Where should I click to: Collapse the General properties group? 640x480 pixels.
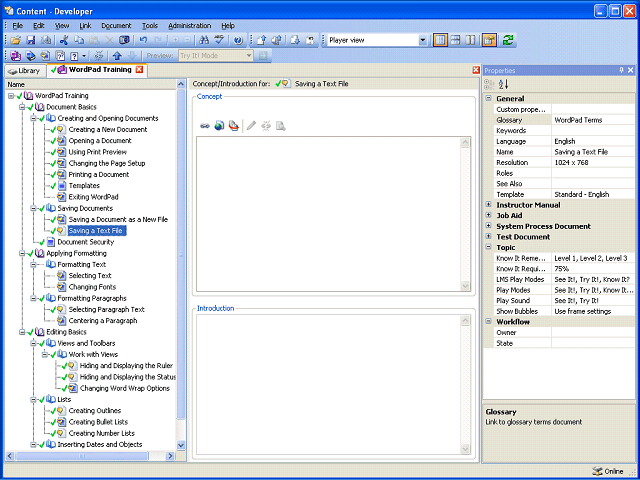488,98
